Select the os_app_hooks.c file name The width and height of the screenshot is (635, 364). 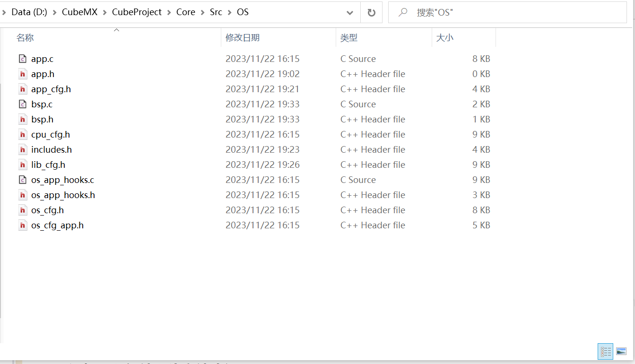[x=63, y=180]
